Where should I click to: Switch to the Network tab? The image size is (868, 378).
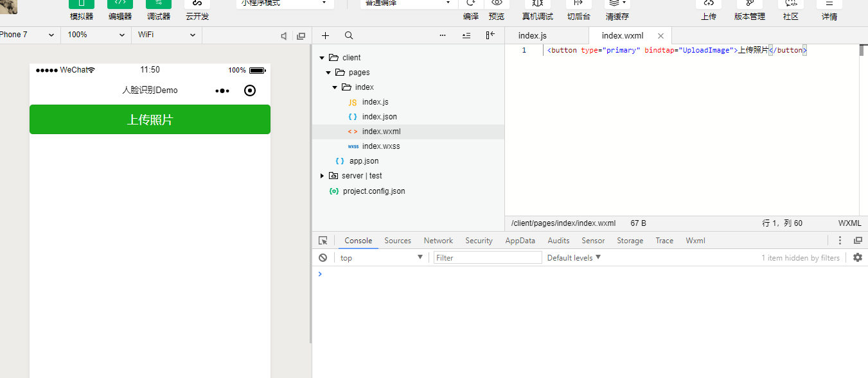(x=438, y=241)
